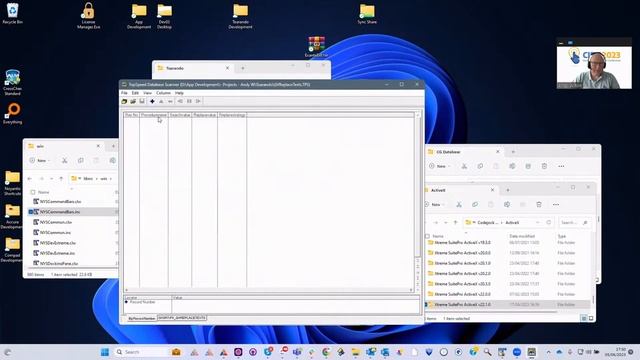Open the Help menu in TopSpeed Database Scanner

pyautogui.click(x=179, y=93)
